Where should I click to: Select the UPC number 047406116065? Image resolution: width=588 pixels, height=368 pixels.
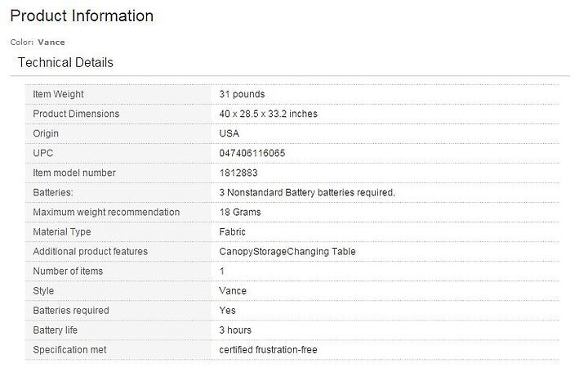[x=252, y=153]
